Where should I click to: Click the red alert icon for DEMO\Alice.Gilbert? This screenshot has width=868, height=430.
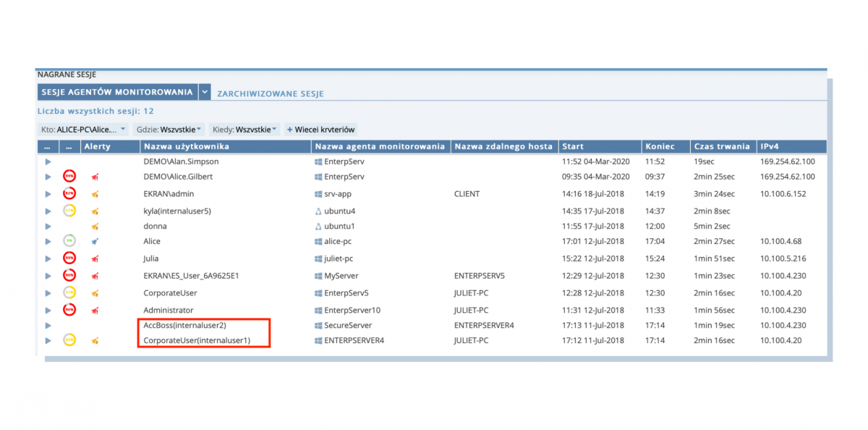(x=95, y=177)
